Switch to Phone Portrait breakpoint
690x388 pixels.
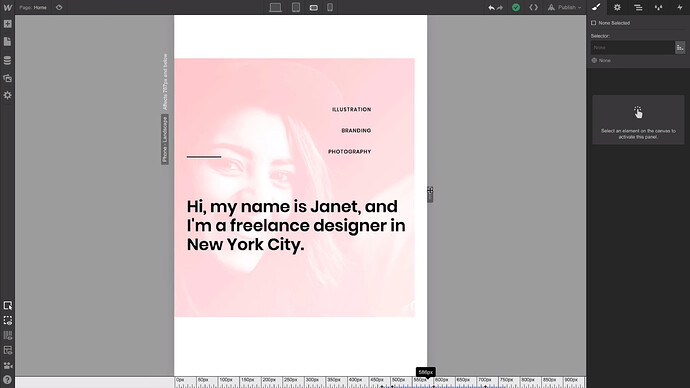coord(330,7)
